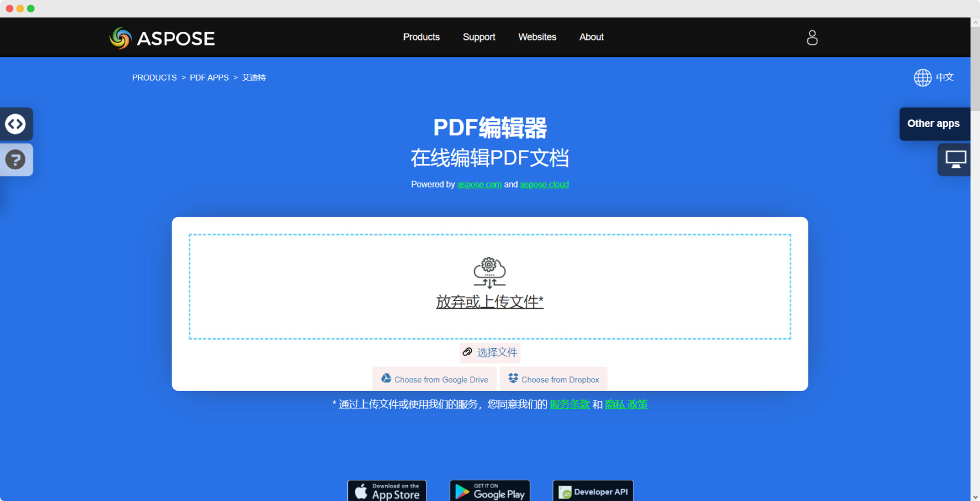Open the Websites menu
The width and height of the screenshot is (980, 501).
(537, 37)
